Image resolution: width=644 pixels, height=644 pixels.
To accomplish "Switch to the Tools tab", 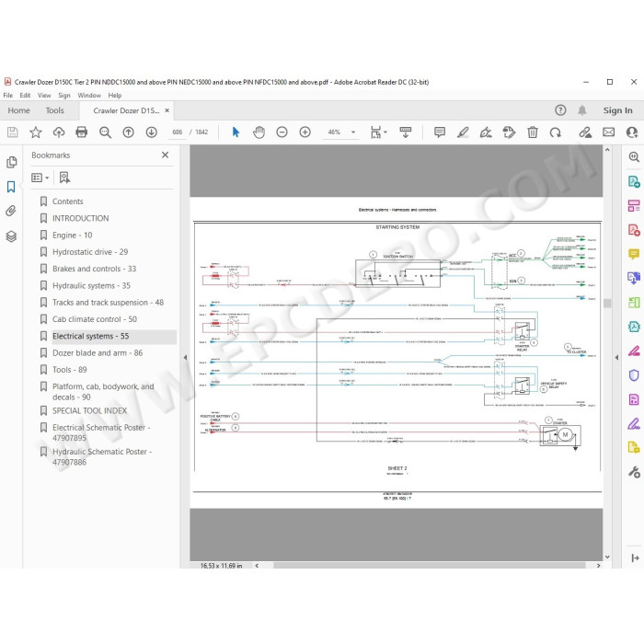I will pos(54,110).
